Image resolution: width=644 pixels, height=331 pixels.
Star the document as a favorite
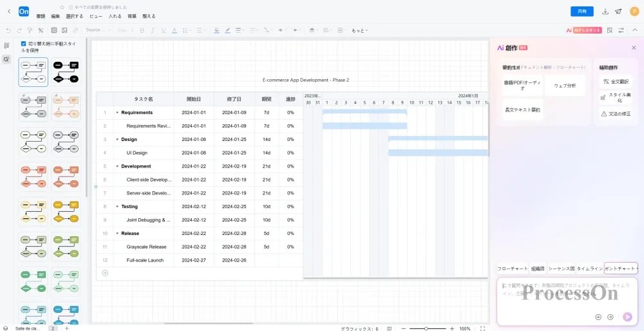click(62, 6)
